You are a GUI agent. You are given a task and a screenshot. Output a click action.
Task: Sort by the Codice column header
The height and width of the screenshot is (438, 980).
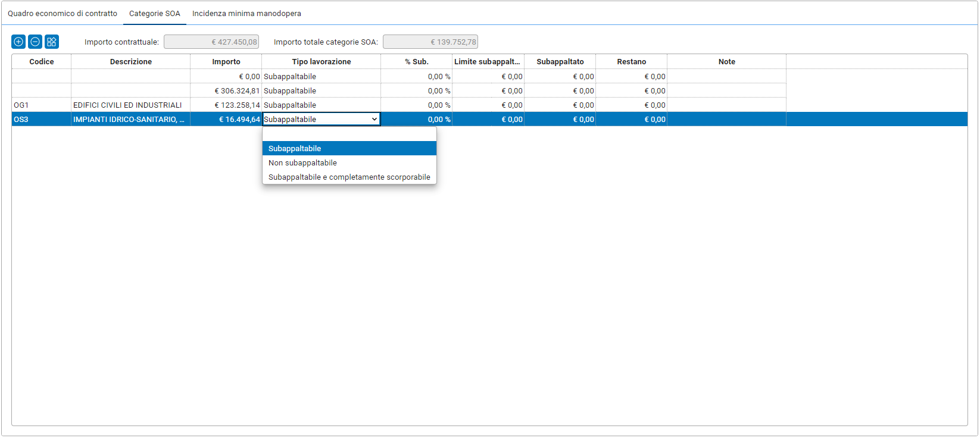click(x=42, y=62)
